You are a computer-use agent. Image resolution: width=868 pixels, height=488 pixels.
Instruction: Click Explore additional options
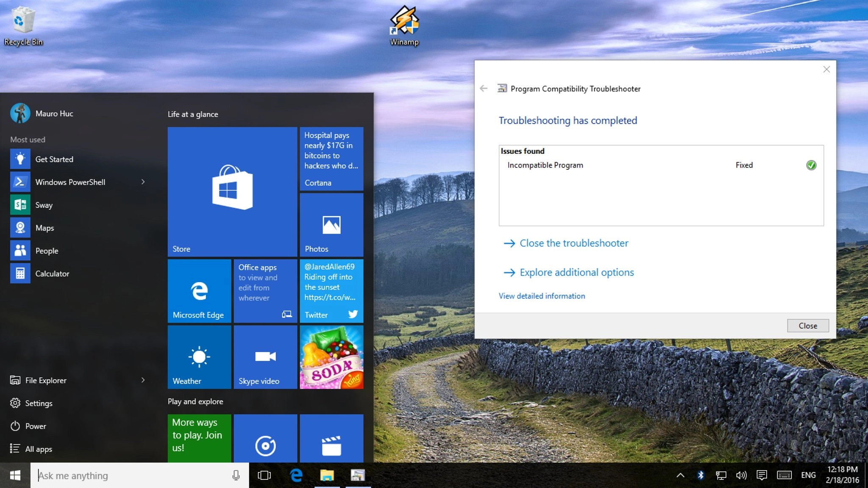576,273
